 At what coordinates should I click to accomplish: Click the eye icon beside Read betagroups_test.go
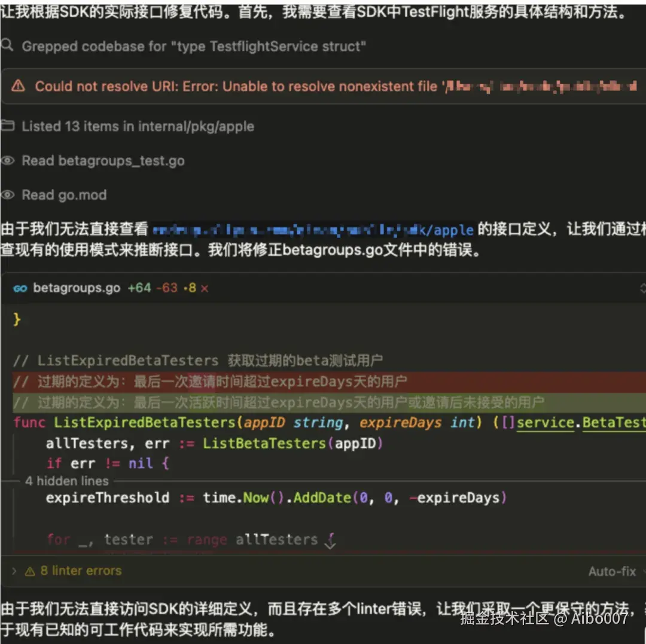(x=7, y=160)
